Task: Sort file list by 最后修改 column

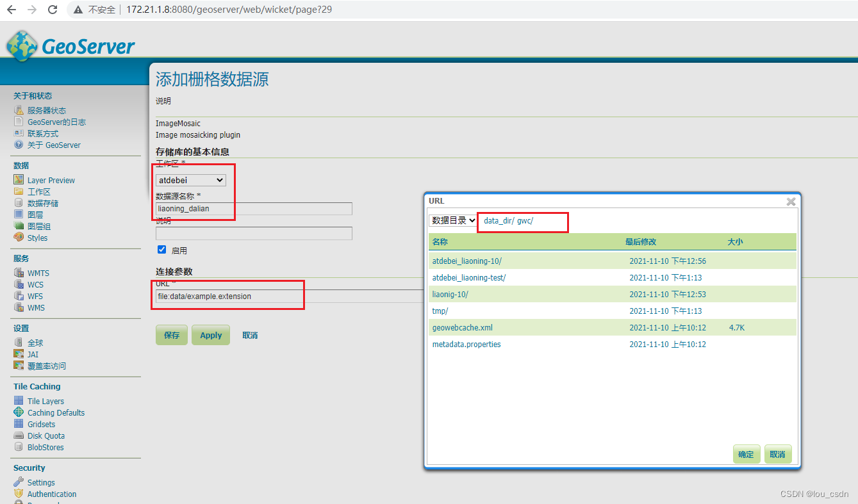Action: pos(641,242)
